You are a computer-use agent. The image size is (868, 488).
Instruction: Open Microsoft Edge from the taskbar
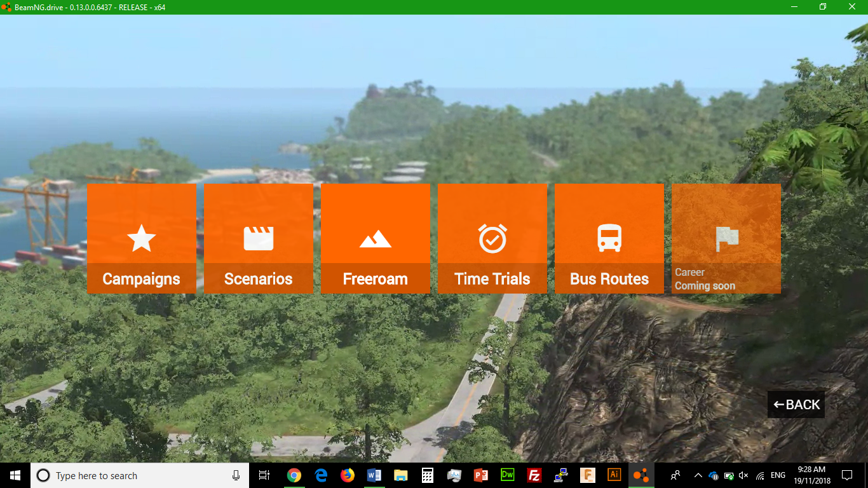321,475
